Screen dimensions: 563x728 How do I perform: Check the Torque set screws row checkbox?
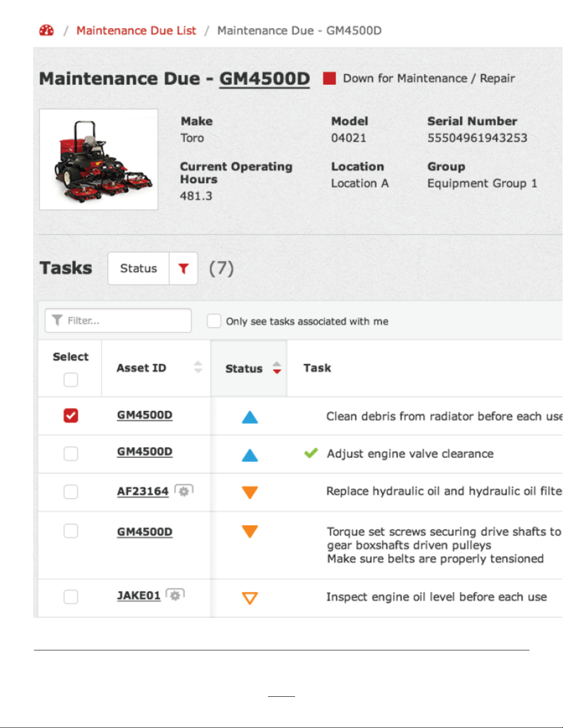click(x=71, y=531)
